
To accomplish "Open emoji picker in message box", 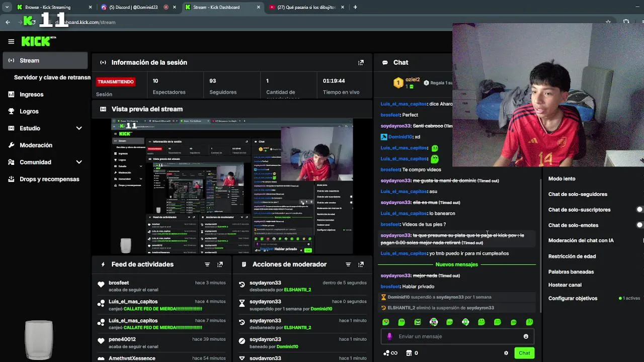I will pos(526,336).
